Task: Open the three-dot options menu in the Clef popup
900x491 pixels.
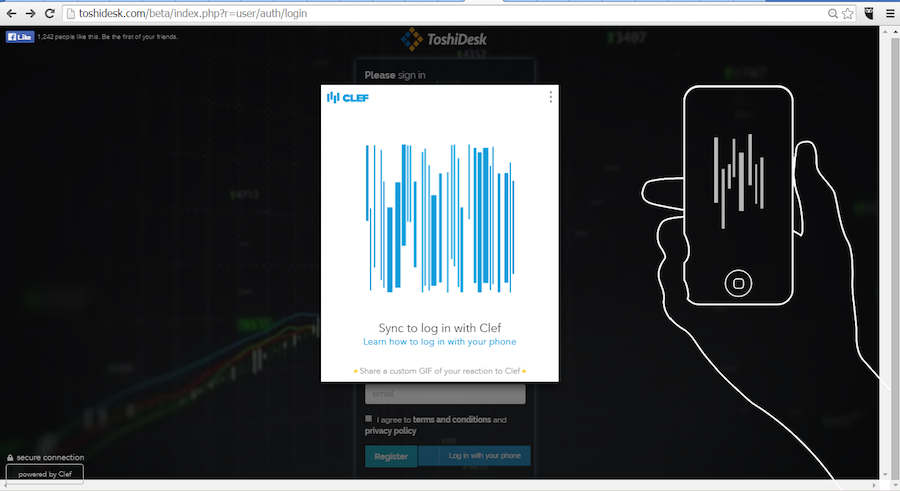Action: [550, 96]
